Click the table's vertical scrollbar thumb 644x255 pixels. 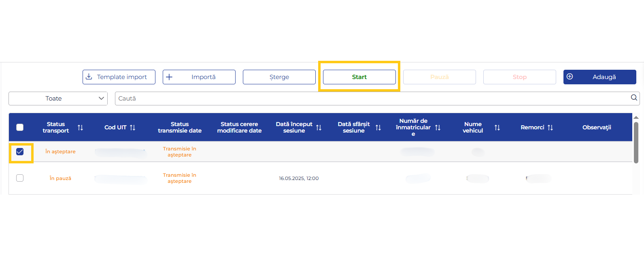pos(636,142)
